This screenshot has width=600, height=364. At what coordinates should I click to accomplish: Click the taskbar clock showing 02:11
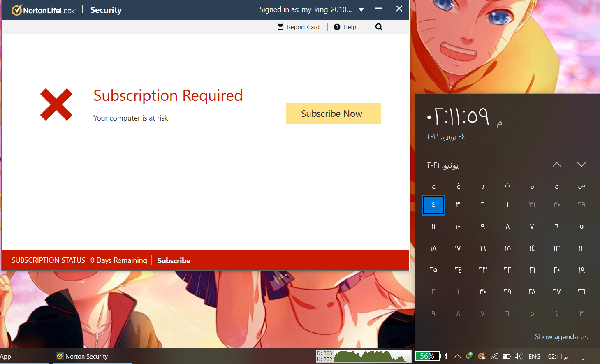pos(558,356)
